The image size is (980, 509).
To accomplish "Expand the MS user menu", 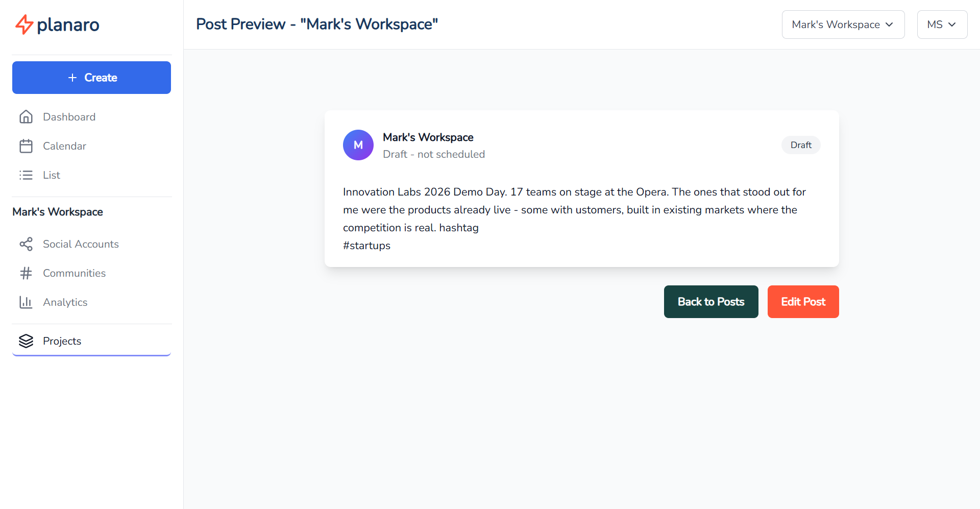I will 942,25.
